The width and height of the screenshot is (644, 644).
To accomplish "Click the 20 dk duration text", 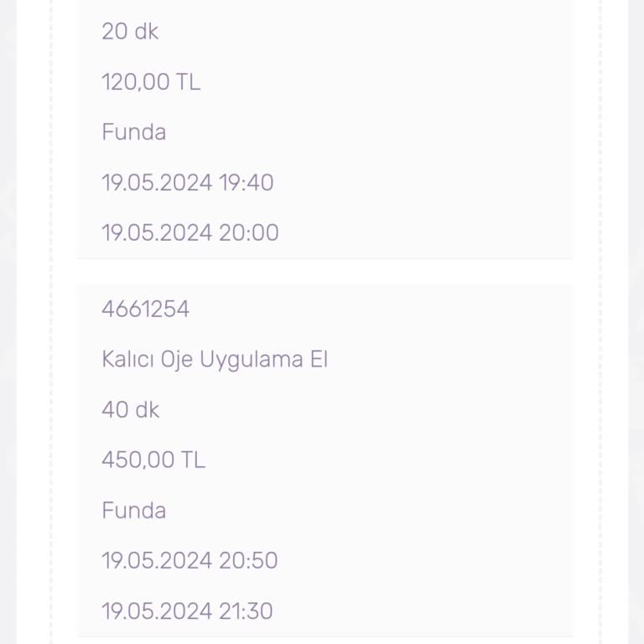I will coord(130,32).
